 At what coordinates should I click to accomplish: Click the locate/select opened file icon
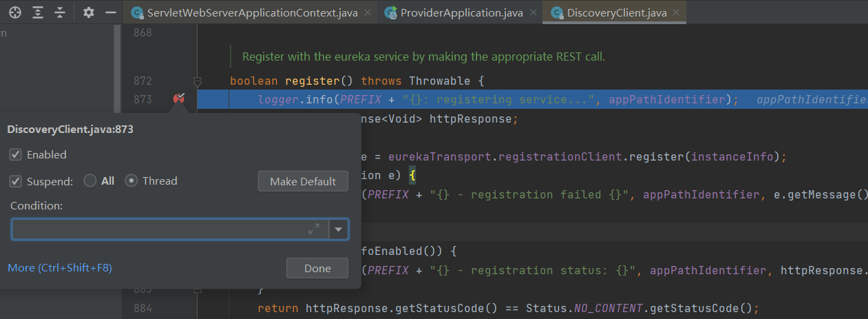click(14, 12)
